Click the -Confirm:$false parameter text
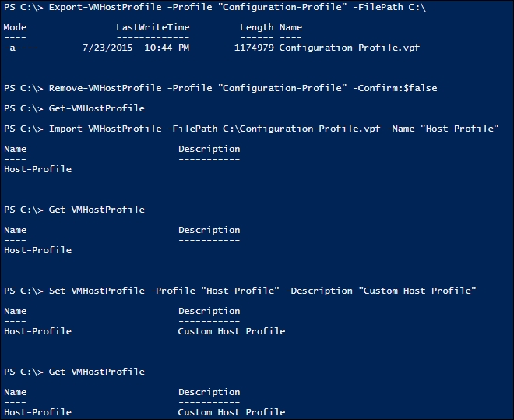The height and width of the screenshot is (420, 514). tap(395, 88)
